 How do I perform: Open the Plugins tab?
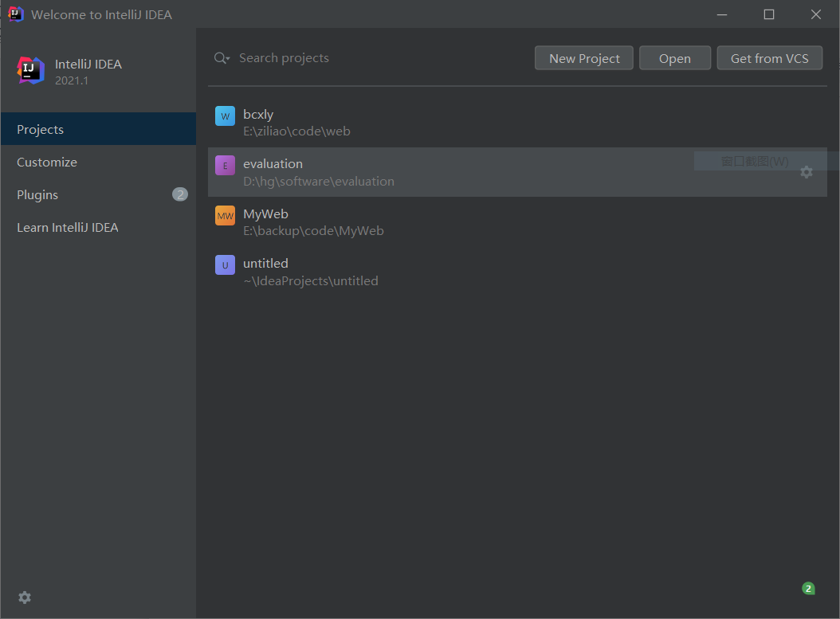tap(99, 194)
